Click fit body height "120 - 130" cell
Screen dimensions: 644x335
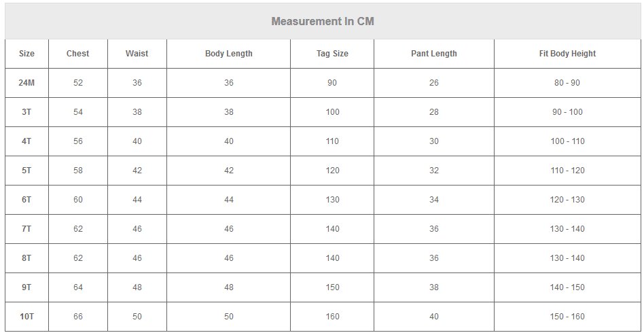(x=567, y=200)
